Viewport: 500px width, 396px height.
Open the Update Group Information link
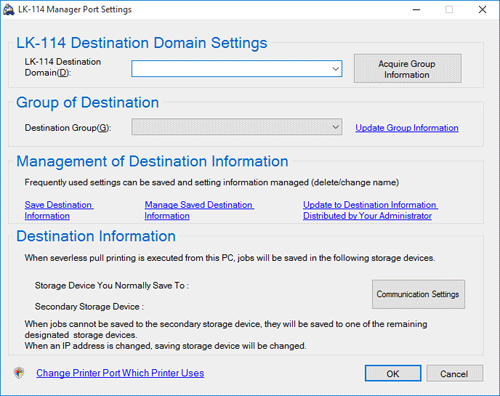coord(407,128)
